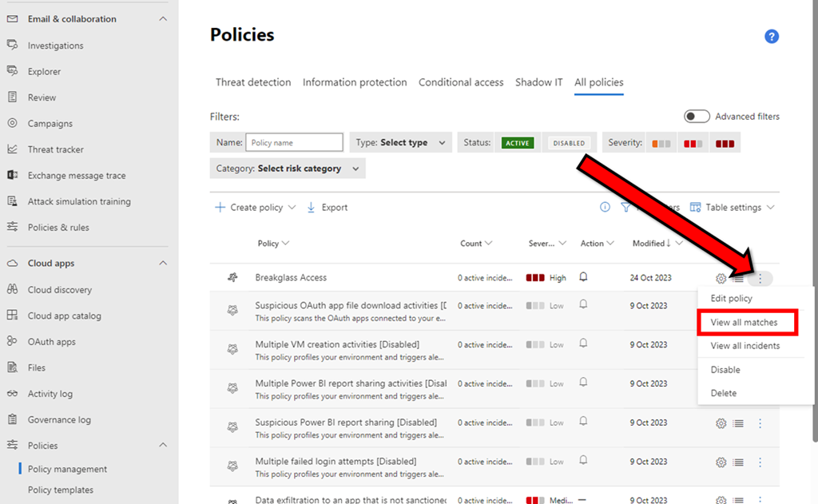Viewport: 818px width, 504px height.
Task: Open Attack simulation training in sidebar
Action: [79, 201]
